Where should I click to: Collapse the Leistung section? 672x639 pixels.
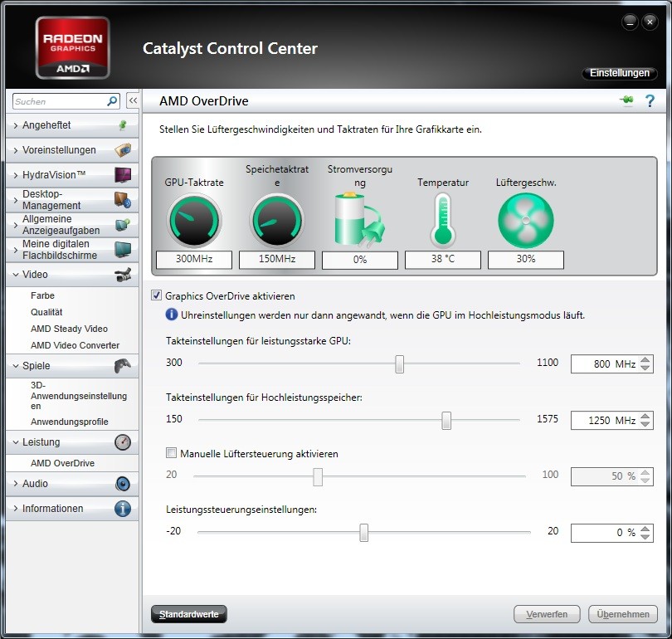click(16, 442)
